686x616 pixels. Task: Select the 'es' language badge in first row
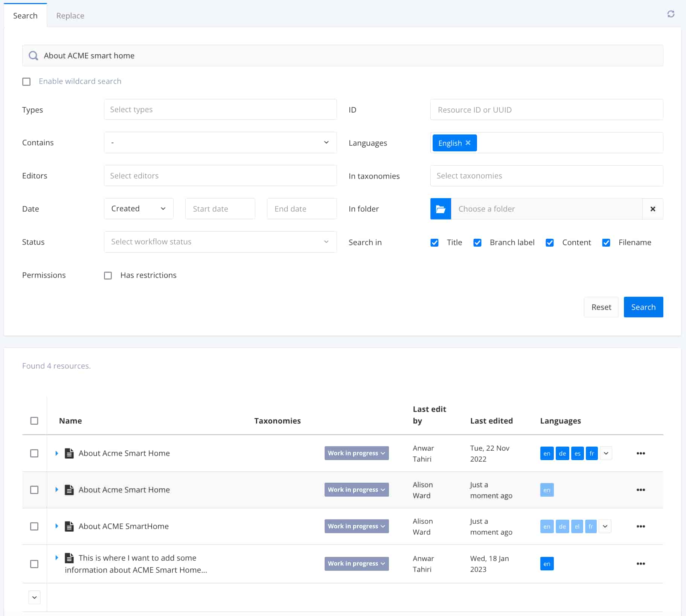click(x=577, y=453)
